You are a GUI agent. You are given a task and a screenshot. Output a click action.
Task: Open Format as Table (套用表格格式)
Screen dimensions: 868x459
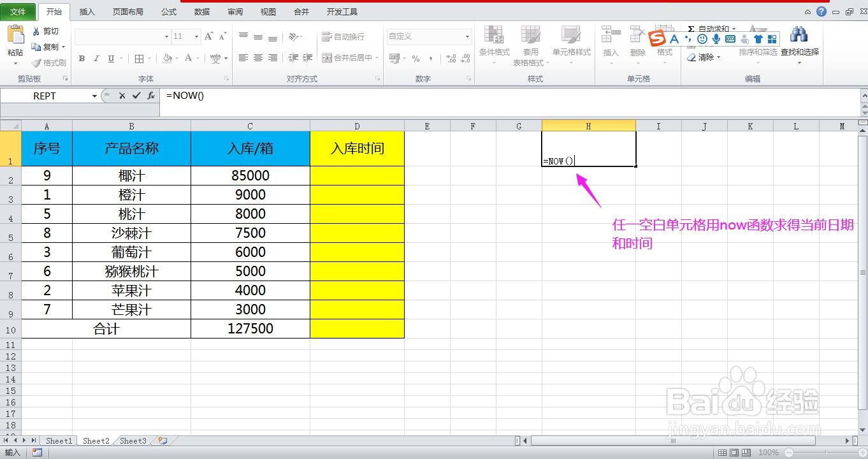[x=530, y=45]
